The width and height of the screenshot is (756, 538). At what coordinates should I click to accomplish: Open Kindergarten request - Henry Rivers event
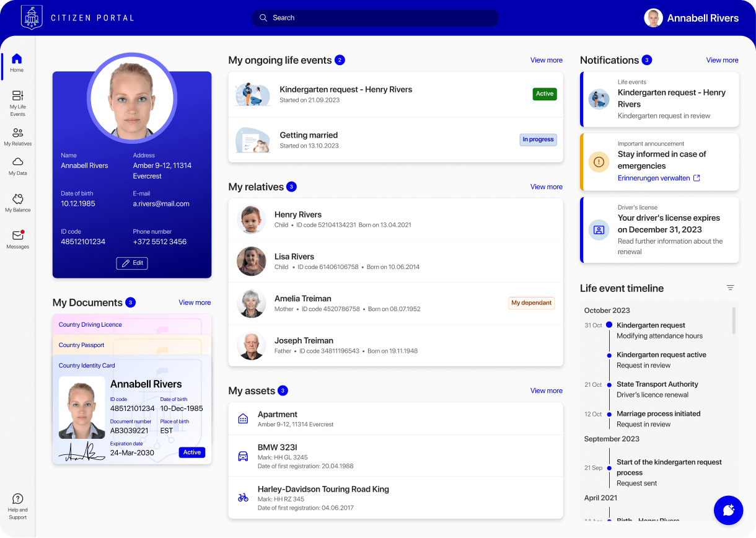396,94
